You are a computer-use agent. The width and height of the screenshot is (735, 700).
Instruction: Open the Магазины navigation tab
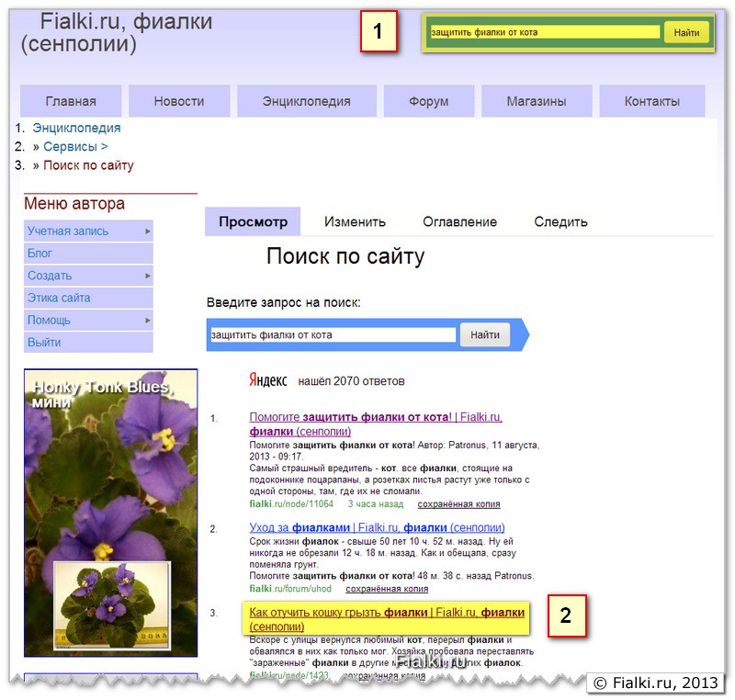click(537, 101)
